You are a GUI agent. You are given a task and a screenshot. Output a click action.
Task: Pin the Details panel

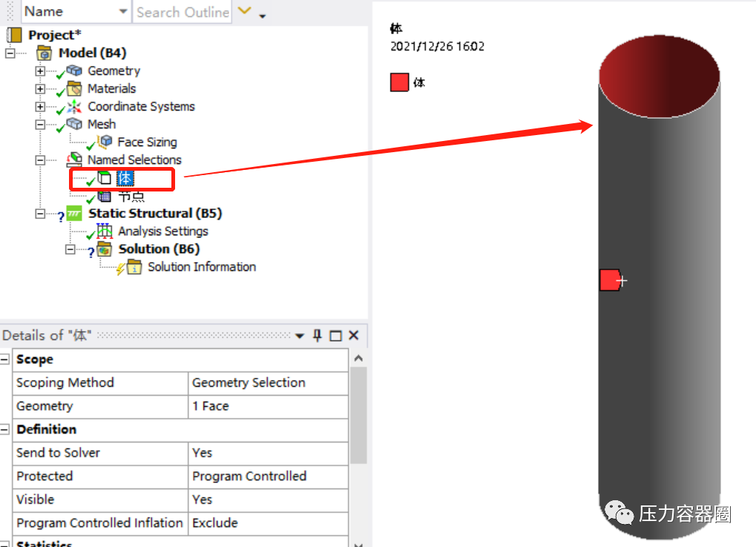(318, 335)
